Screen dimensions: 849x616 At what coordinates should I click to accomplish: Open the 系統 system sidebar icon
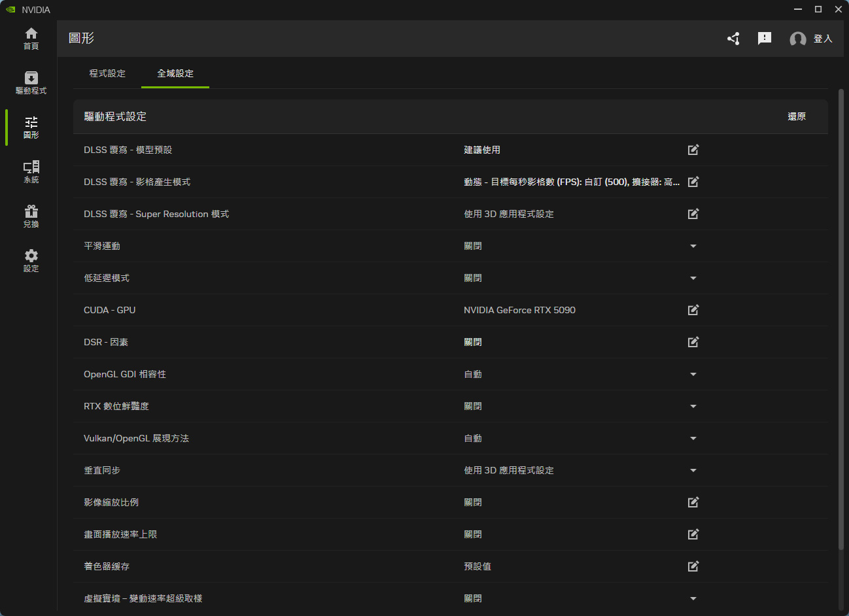point(31,171)
